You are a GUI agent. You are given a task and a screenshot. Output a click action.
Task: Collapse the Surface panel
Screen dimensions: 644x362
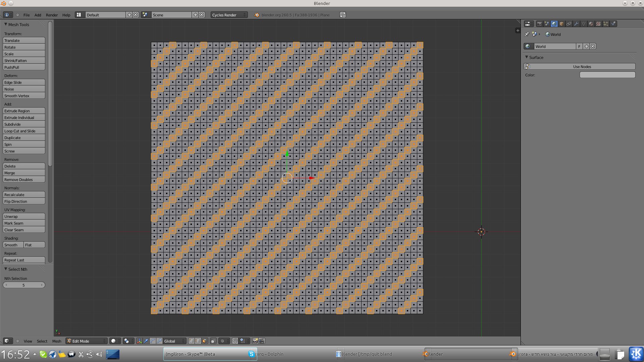pyautogui.click(x=527, y=57)
